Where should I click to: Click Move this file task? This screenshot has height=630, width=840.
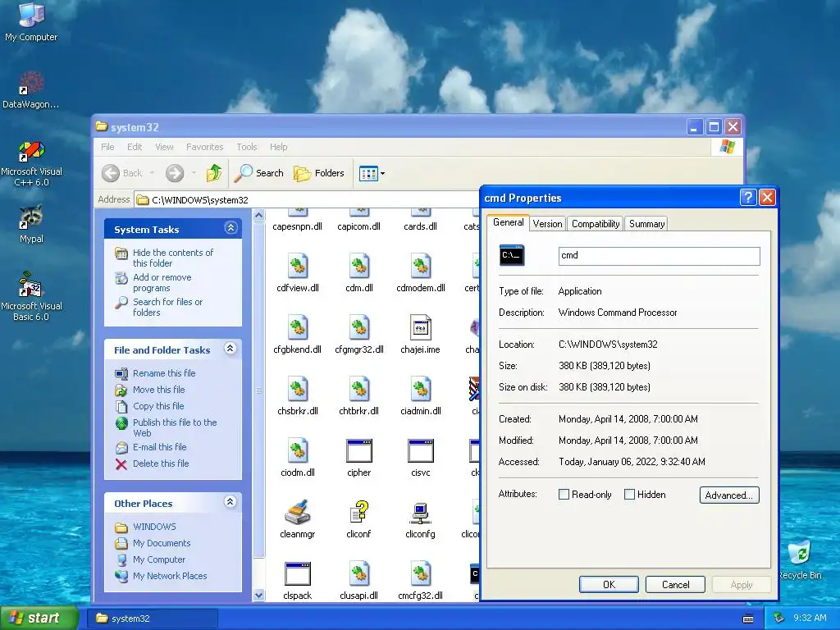[x=158, y=390]
